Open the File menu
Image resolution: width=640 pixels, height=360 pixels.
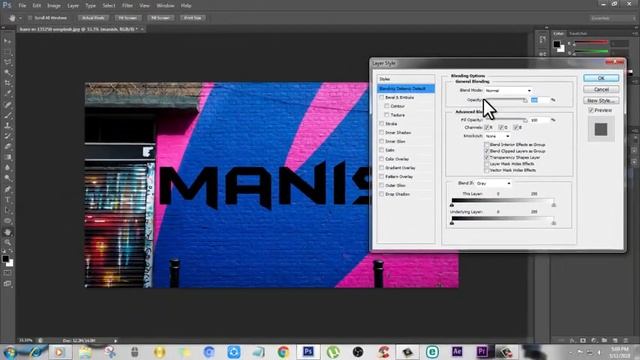22,6
